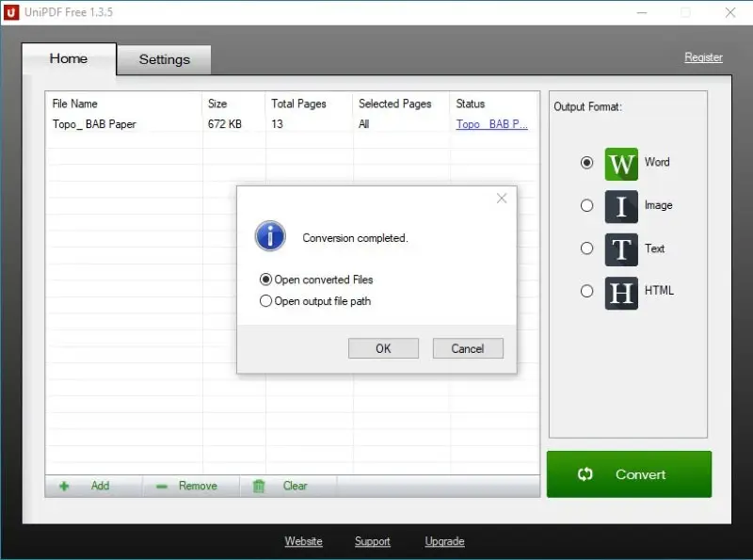Click the trash can Clear icon
Image resolution: width=753 pixels, height=560 pixels.
click(259, 486)
